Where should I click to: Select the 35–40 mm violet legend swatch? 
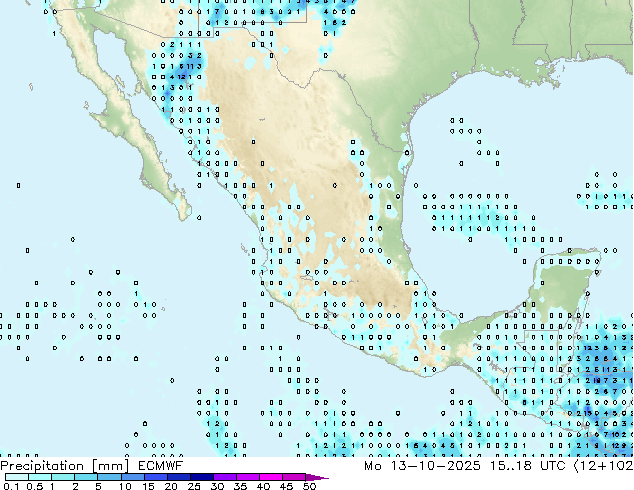[248, 477]
